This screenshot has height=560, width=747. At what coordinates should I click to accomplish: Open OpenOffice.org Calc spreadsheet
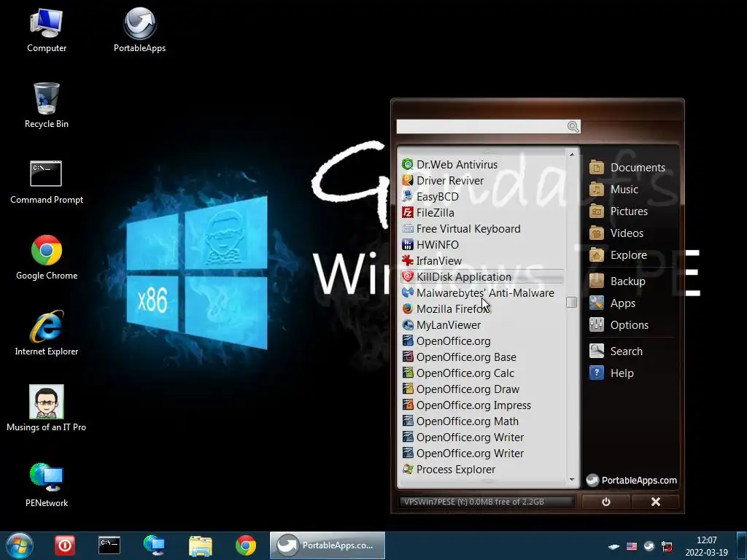(x=458, y=373)
